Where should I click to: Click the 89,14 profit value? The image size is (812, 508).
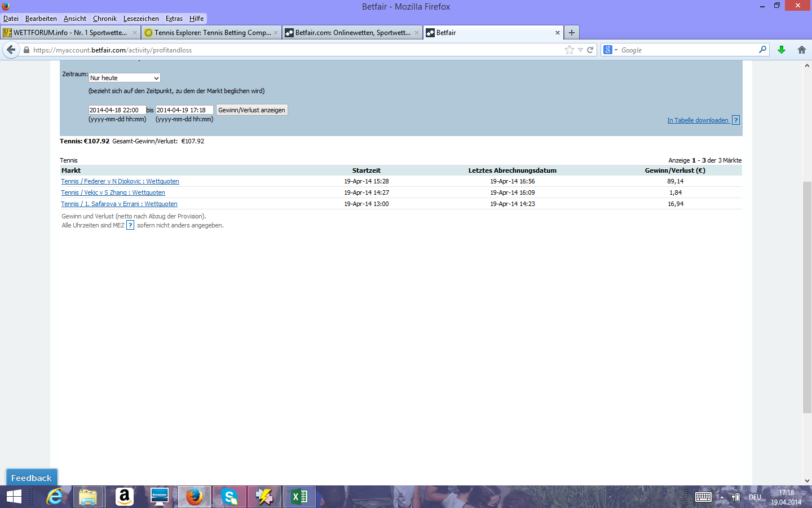tap(676, 181)
